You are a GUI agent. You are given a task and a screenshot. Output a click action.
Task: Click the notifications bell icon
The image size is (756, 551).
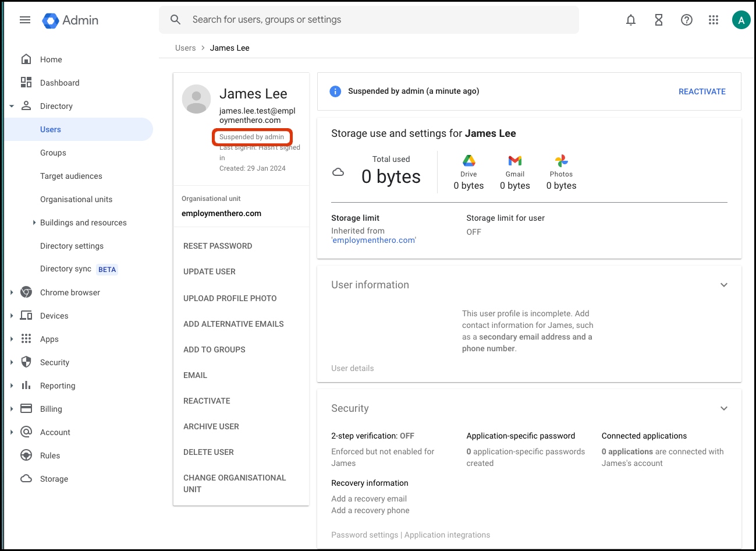(631, 20)
